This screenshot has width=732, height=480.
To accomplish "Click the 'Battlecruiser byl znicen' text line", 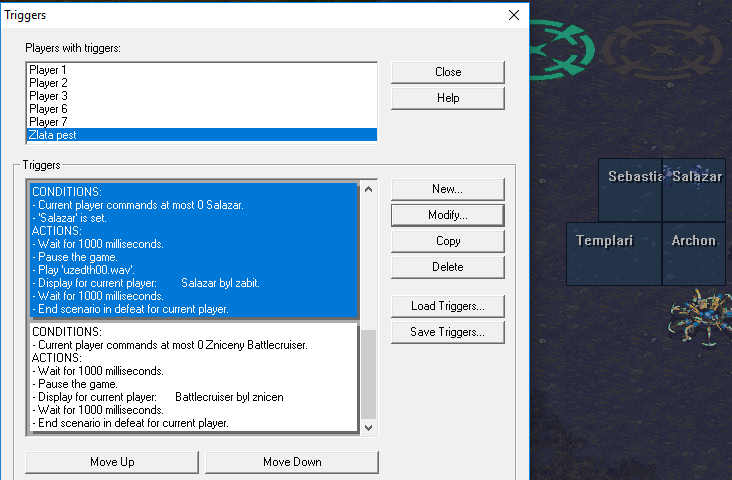I will (158, 397).
